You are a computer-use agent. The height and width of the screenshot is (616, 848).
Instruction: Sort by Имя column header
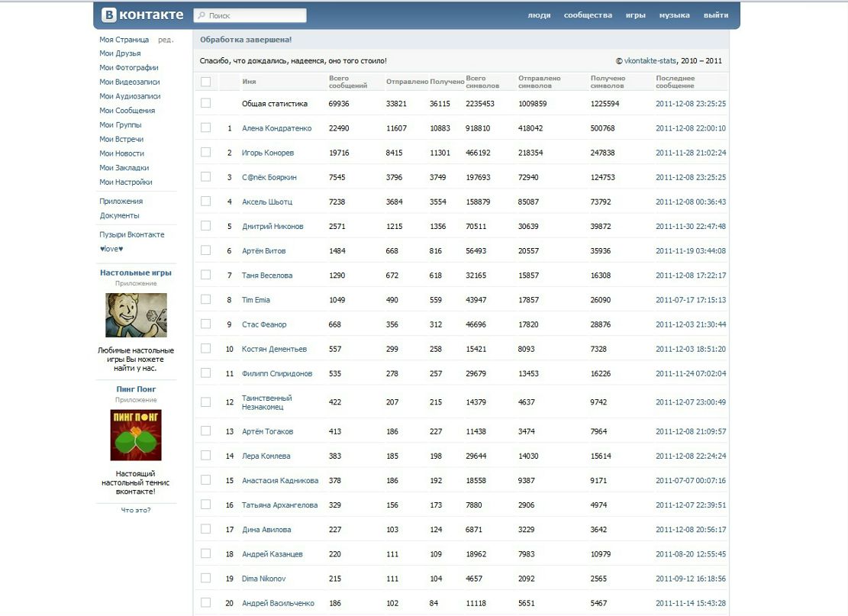tap(249, 82)
